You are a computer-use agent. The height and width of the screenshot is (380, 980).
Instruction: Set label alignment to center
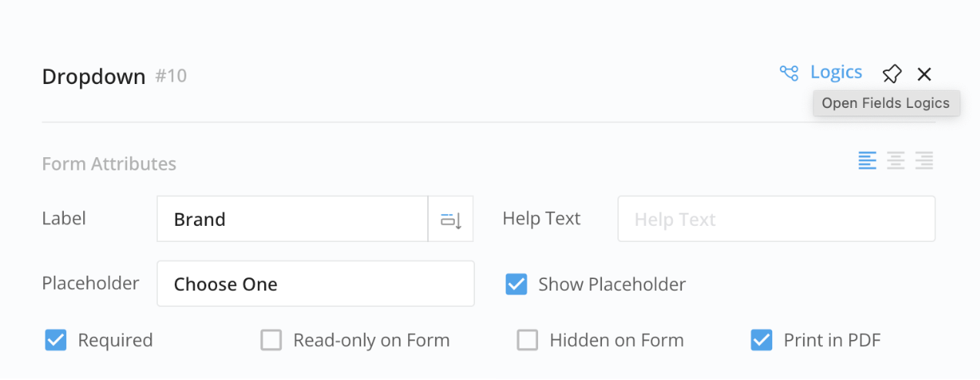(x=895, y=161)
